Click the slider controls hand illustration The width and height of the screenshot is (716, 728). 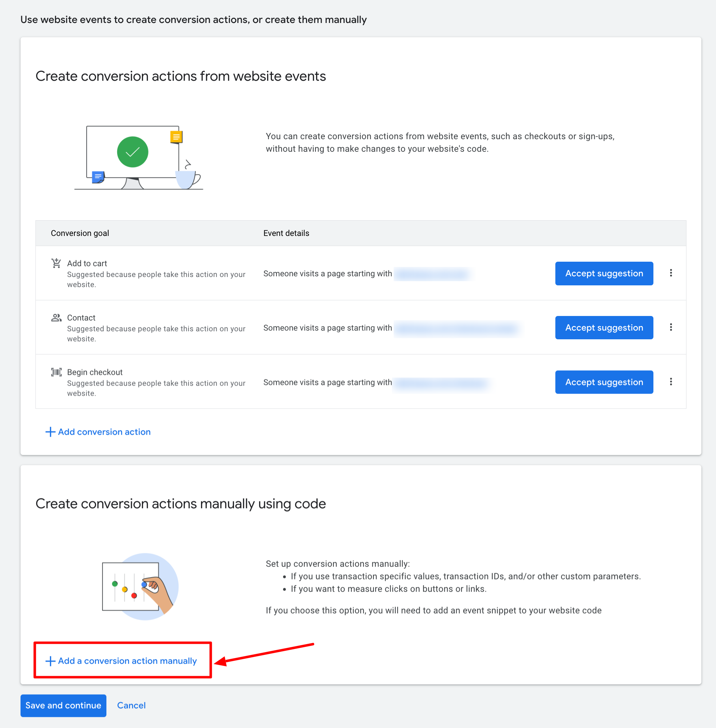point(140,586)
